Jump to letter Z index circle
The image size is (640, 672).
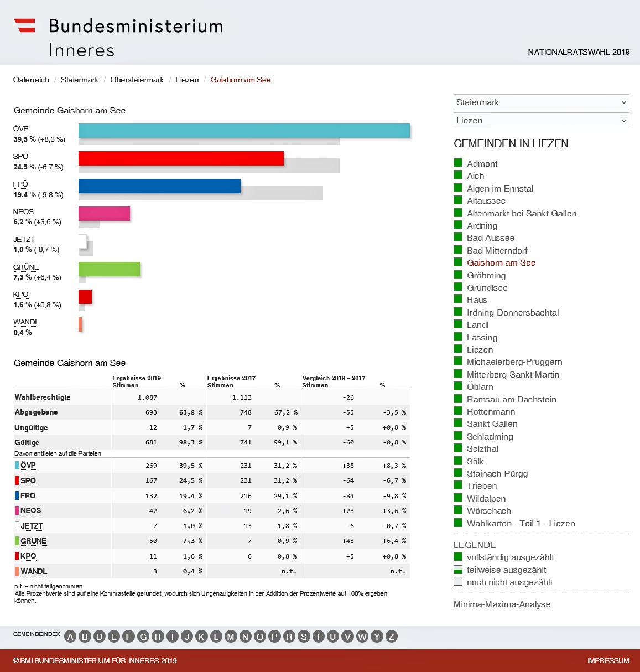[391, 637]
